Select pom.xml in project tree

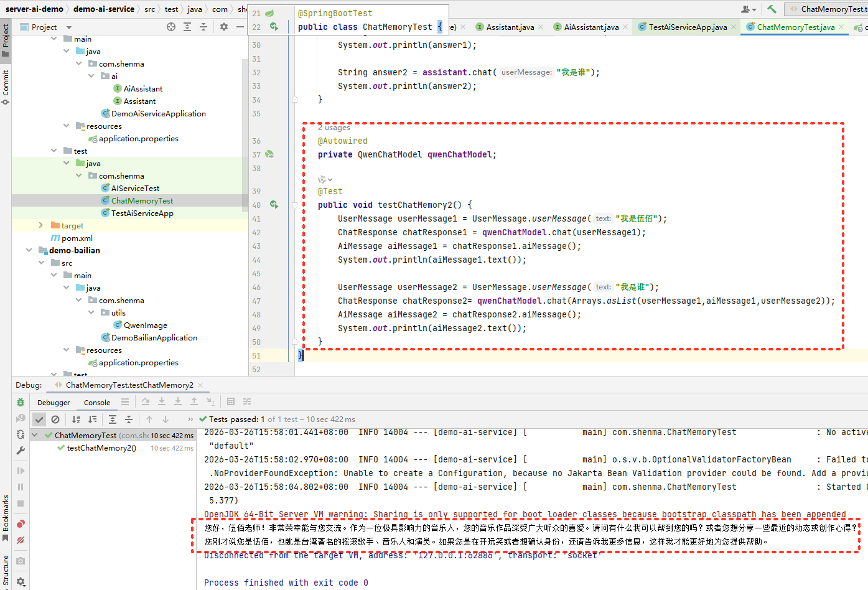tap(77, 238)
